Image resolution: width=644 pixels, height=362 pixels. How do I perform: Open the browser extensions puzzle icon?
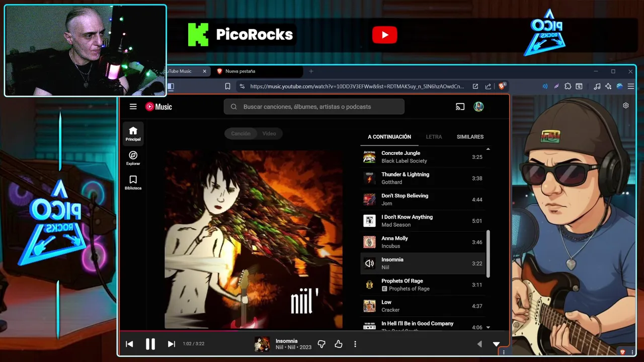pos(568,86)
